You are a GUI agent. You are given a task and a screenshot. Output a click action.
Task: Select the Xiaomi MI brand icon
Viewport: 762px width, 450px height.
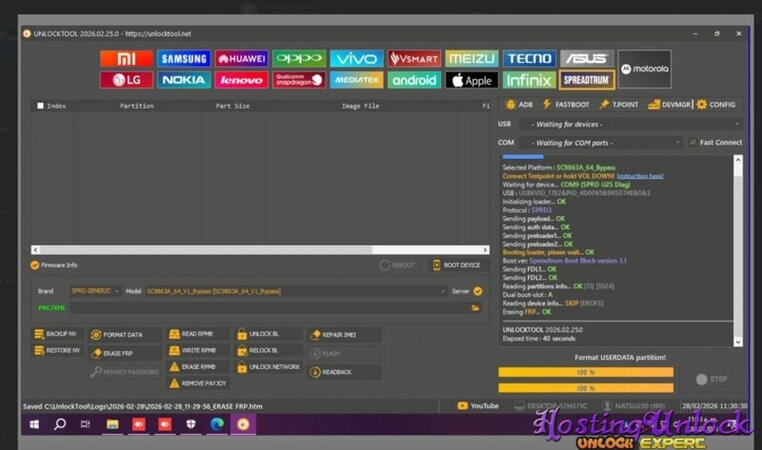[126, 59]
